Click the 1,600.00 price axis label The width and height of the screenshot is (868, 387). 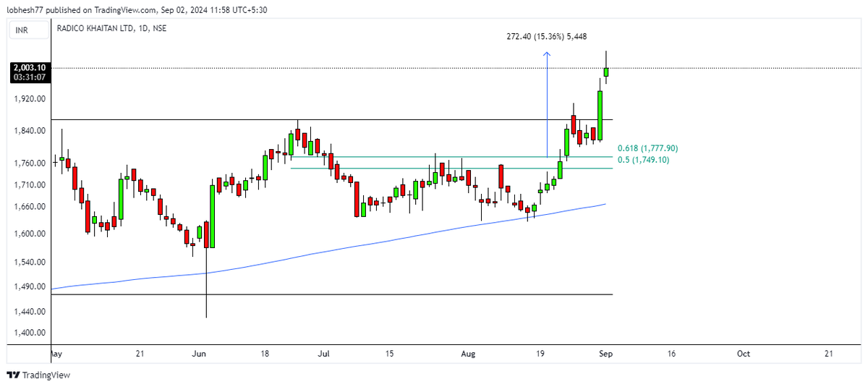pos(31,234)
